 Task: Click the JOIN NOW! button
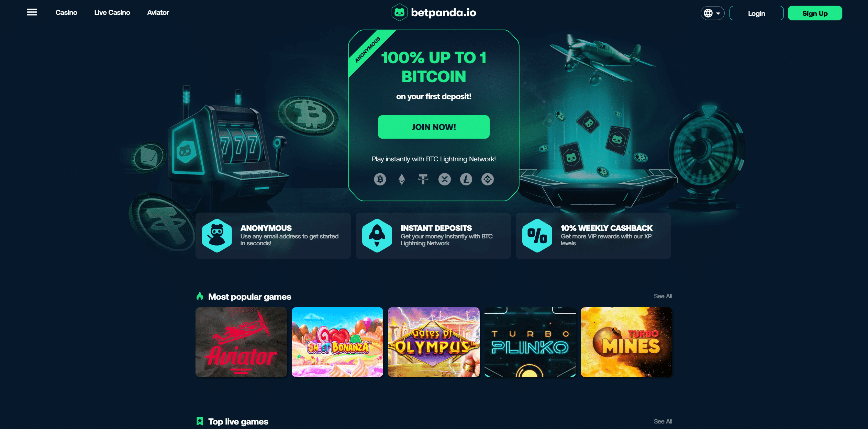click(x=434, y=127)
